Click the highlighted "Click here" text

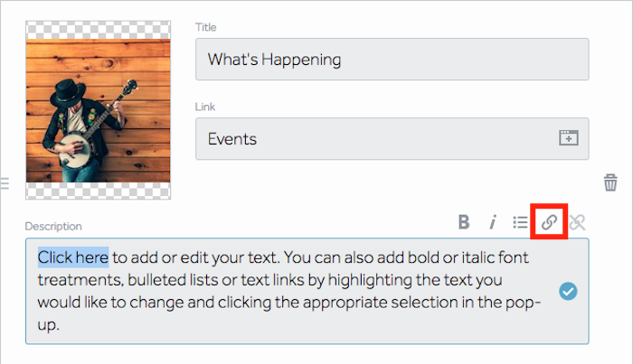(x=73, y=257)
